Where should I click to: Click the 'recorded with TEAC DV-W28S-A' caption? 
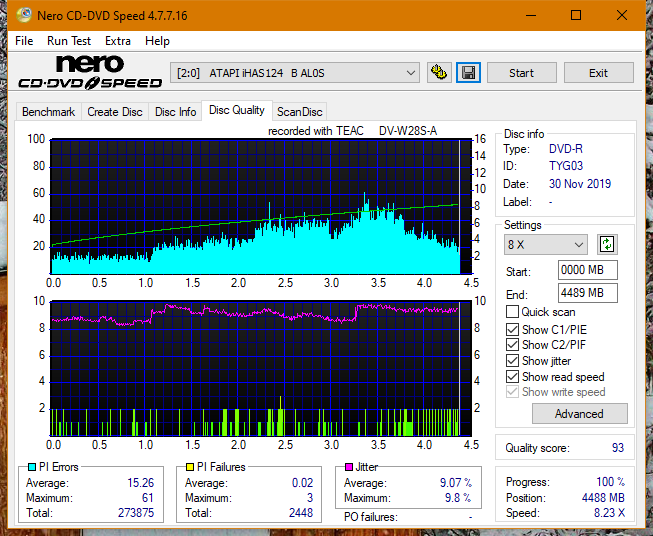coord(352,131)
